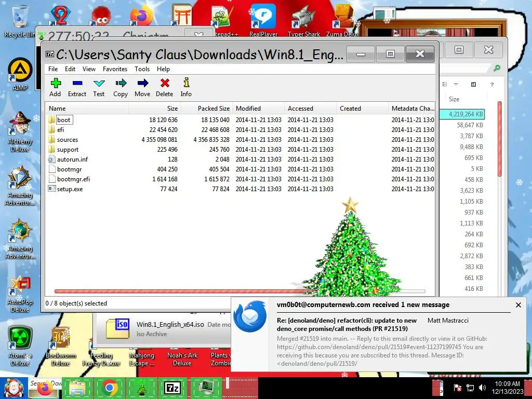The height and width of the screenshot is (399, 532).
Task: Open the Explorer view options dropdown arrow
Action: pyautogui.click(x=456, y=84)
